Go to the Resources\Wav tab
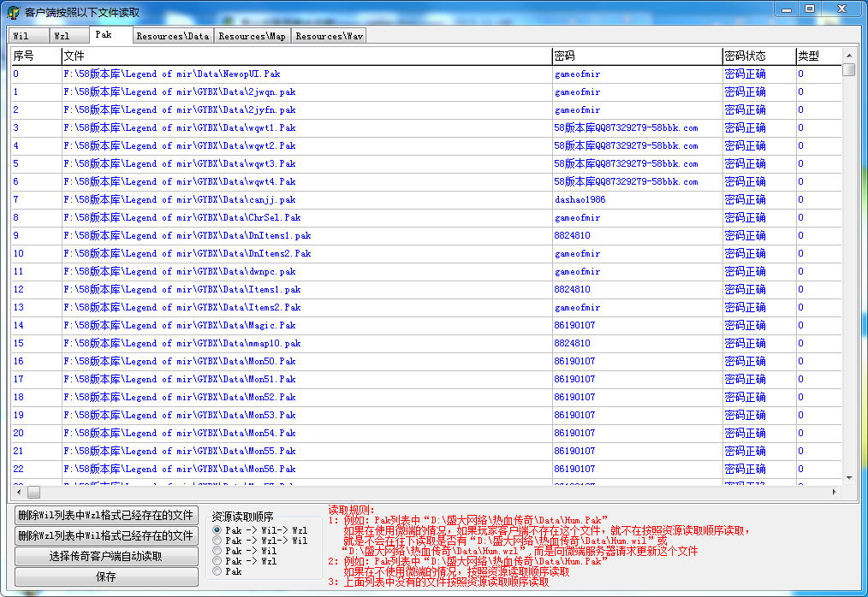This screenshot has height=597, width=868. 329,36
